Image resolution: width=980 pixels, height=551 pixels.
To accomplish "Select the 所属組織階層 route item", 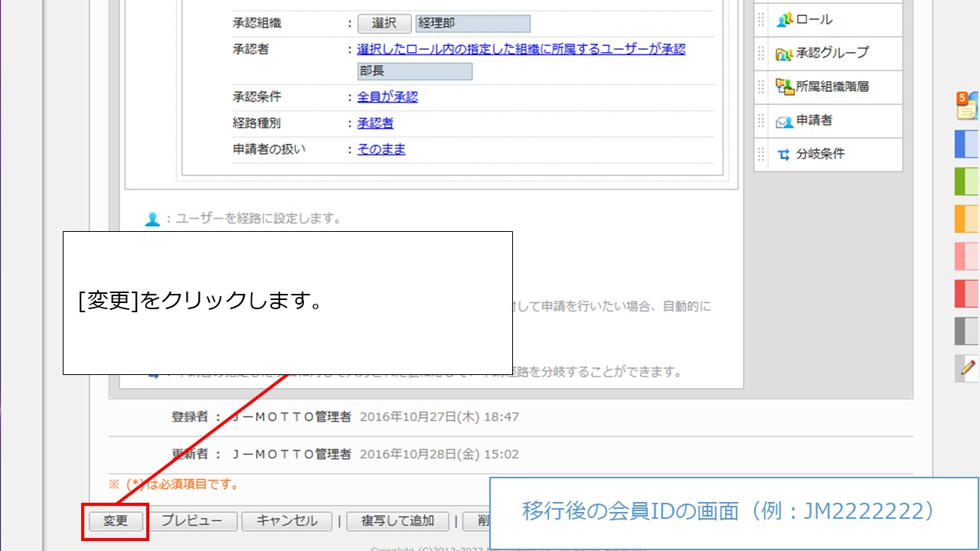I will (831, 87).
